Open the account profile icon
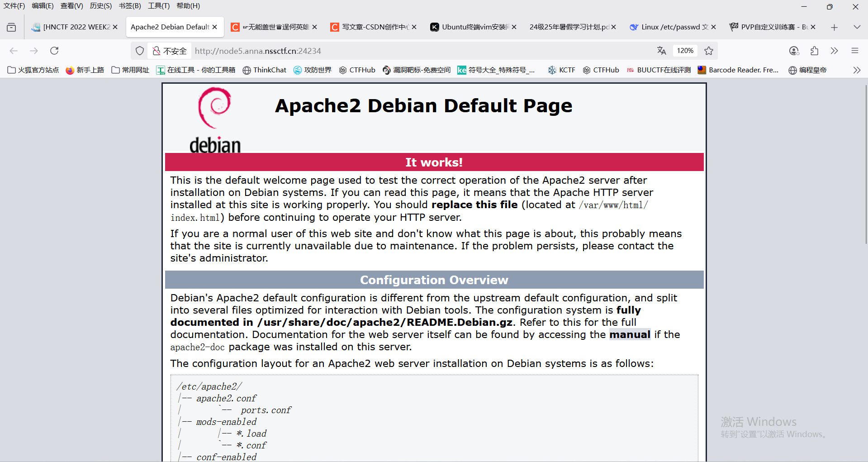 click(x=794, y=51)
